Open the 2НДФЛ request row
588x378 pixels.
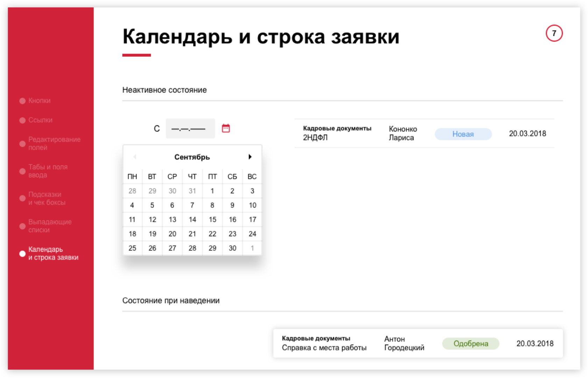click(x=425, y=133)
